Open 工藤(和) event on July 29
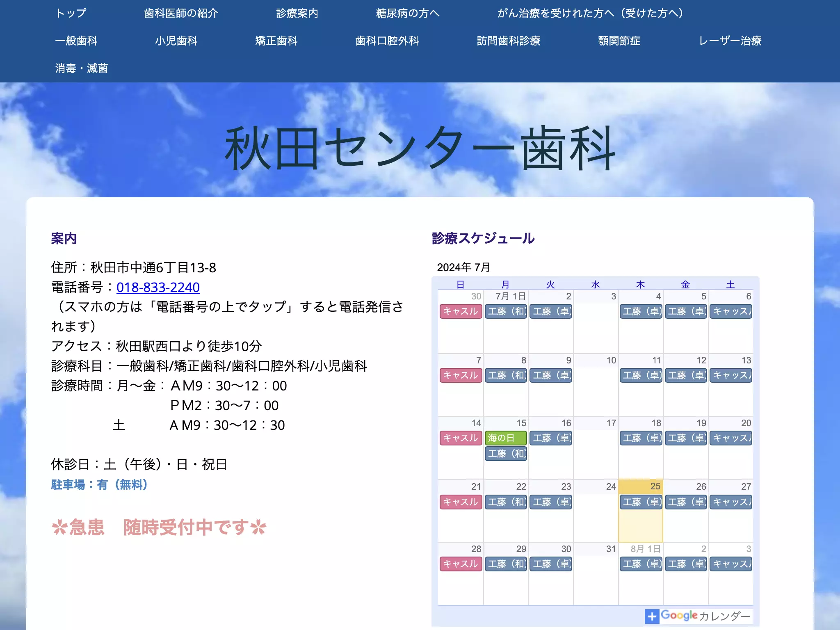The height and width of the screenshot is (630, 840). (x=506, y=564)
